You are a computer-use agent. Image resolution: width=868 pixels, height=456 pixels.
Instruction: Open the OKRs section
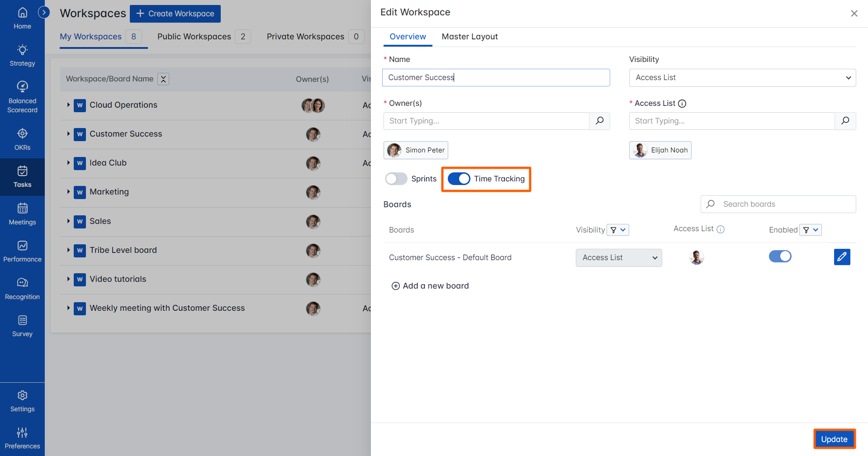tap(22, 138)
